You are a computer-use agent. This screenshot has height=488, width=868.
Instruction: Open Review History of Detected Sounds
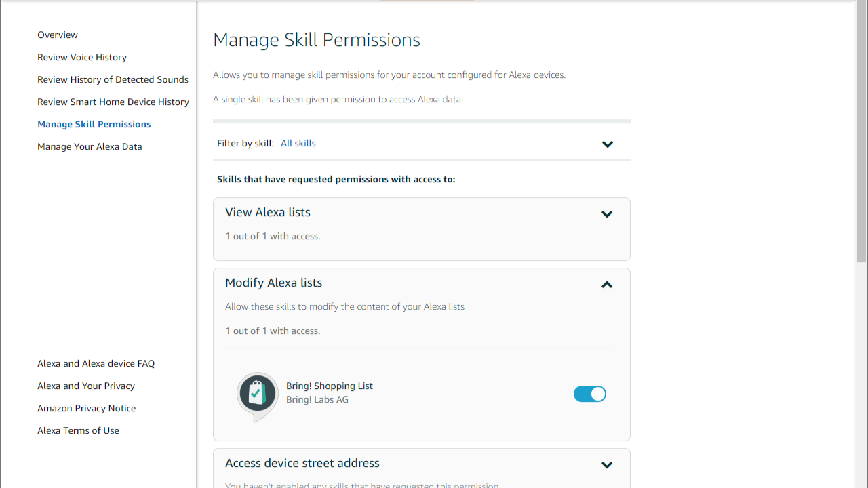coord(113,79)
